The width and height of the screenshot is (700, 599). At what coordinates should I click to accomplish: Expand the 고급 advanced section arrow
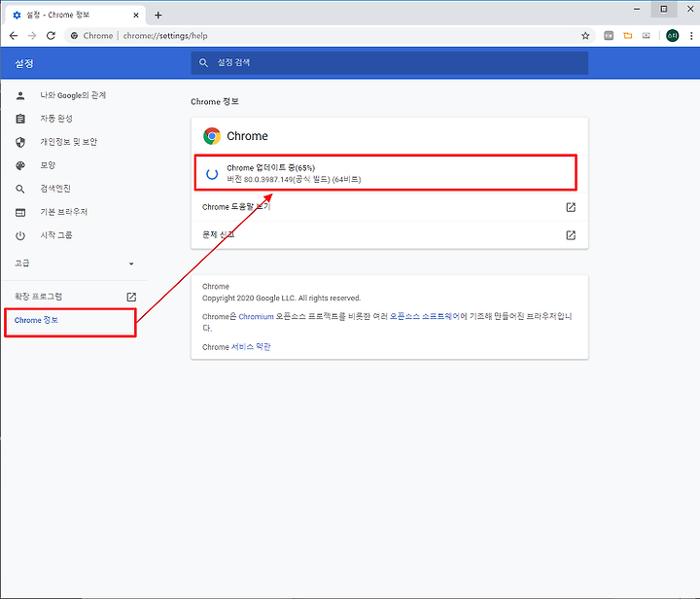coord(131,264)
